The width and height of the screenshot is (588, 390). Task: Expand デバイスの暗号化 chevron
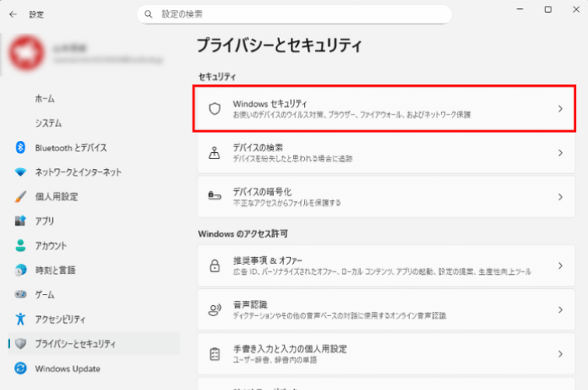click(560, 197)
